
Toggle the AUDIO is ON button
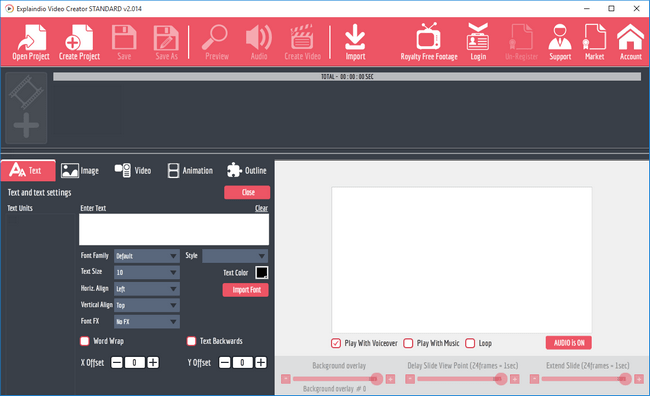pos(569,343)
